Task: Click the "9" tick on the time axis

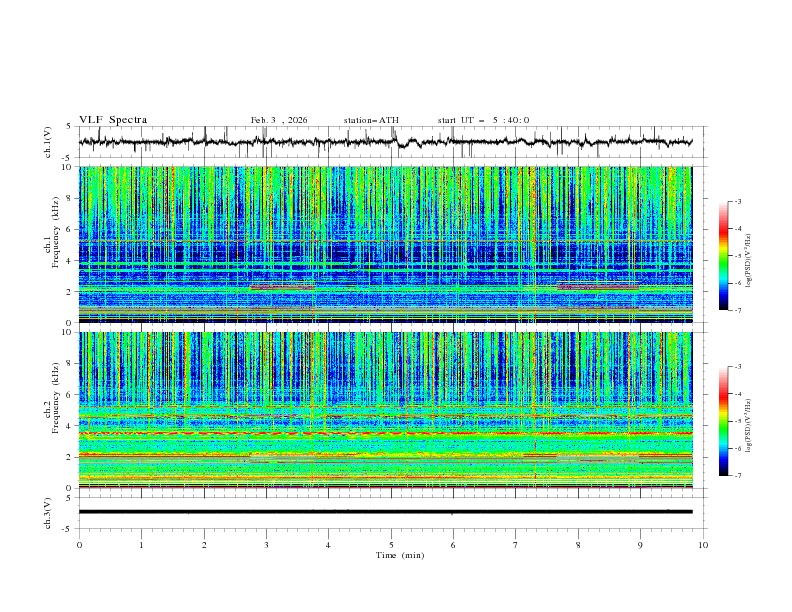Action: (x=640, y=545)
